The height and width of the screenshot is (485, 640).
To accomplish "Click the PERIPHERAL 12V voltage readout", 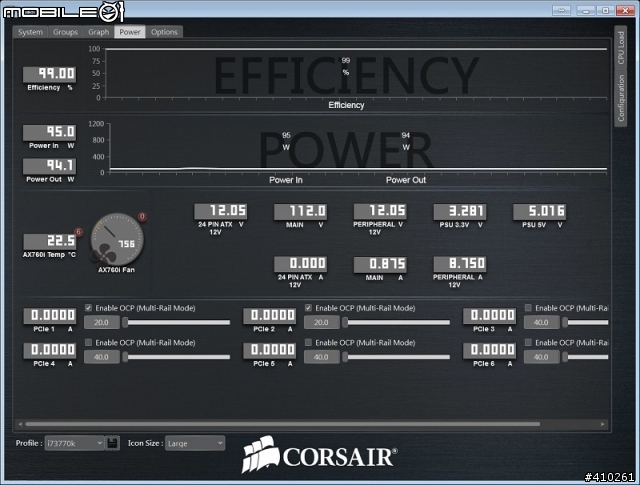I will pyautogui.click(x=380, y=211).
